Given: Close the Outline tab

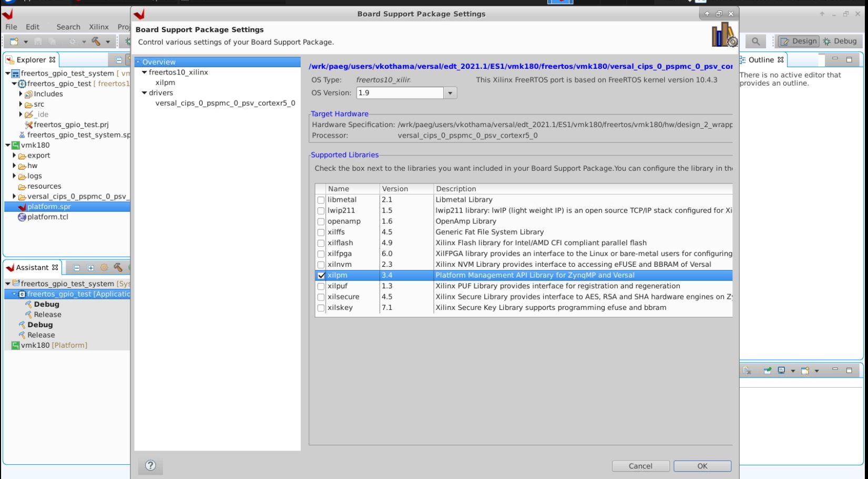Looking at the screenshot, I should click(x=781, y=60).
